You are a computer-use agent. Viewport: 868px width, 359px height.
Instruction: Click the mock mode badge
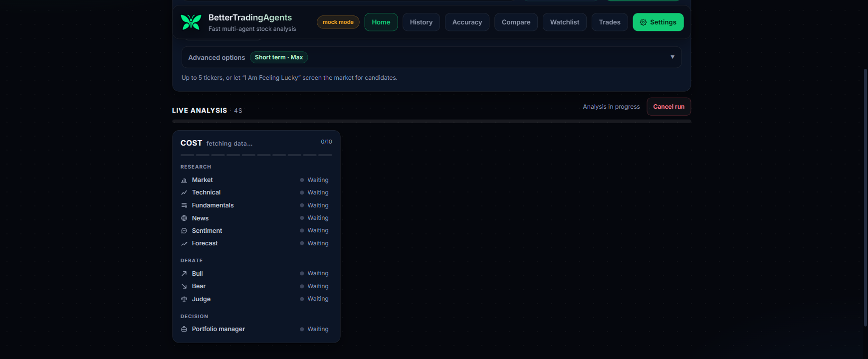[x=338, y=22]
